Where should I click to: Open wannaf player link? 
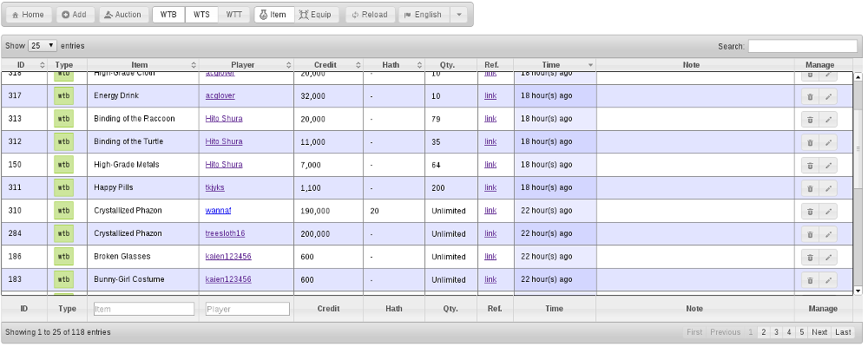[x=218, y=210]
